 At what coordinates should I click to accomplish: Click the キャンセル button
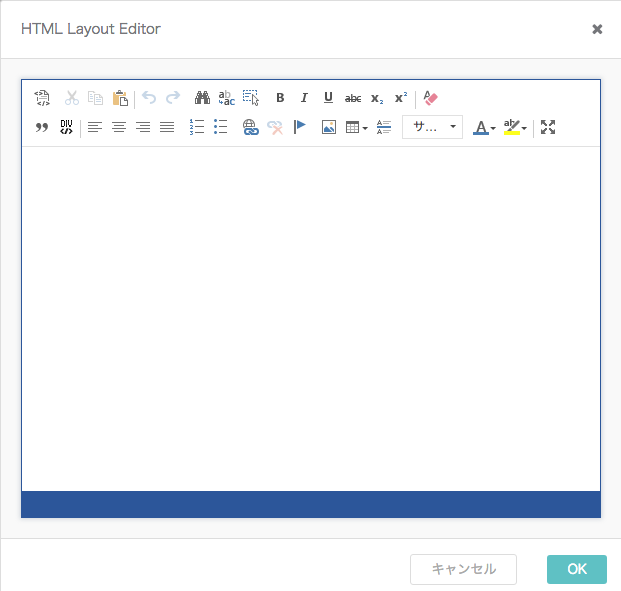[463, 569]
